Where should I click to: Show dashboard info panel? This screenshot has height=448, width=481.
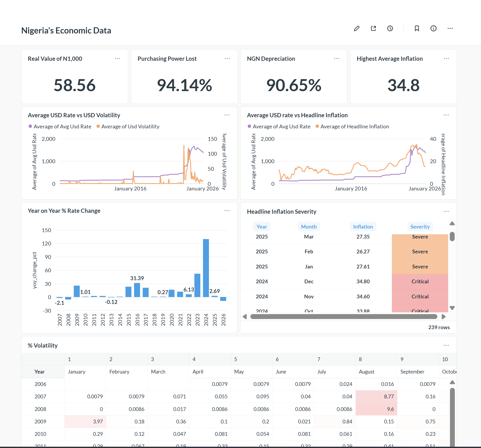433,29
